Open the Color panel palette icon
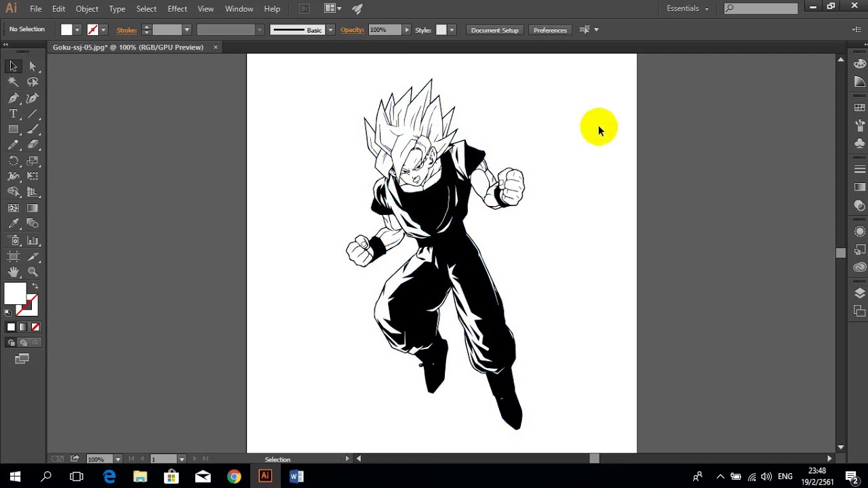 point(860,64)
